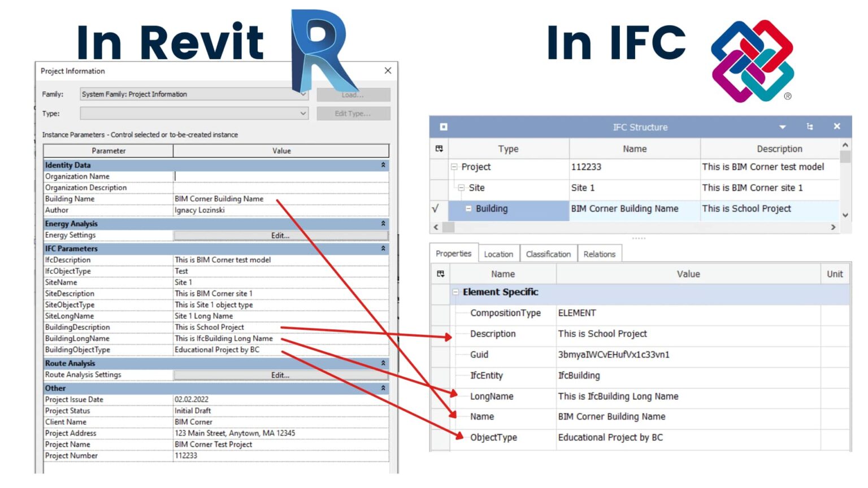Viewport: 868px width, 488px height.
Task: Click the IFC Structure horizontal scroll left arrow
Action: [435, 227]
